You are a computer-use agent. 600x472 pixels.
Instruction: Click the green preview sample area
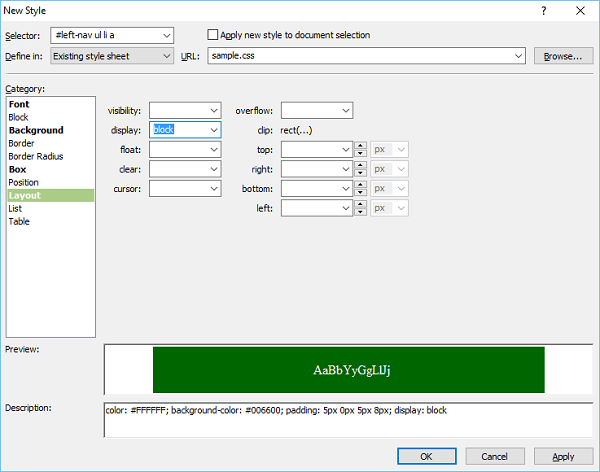pos(348,370)
